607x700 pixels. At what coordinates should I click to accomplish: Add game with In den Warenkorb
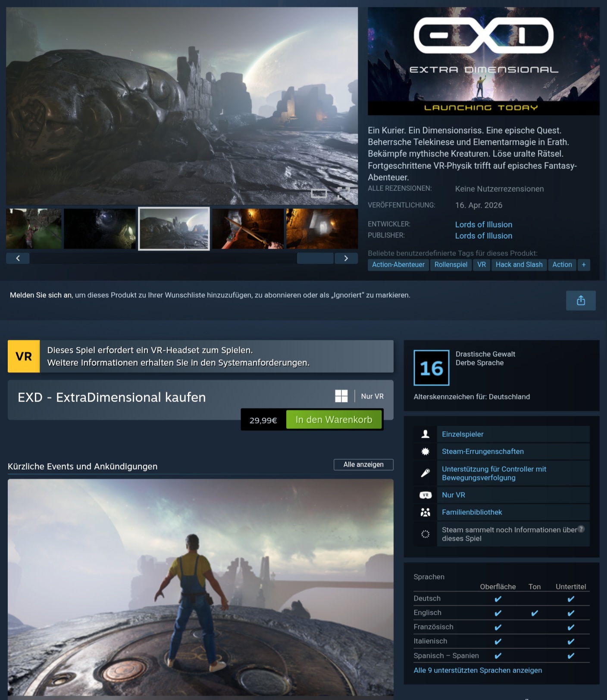(x=334, y=420)
